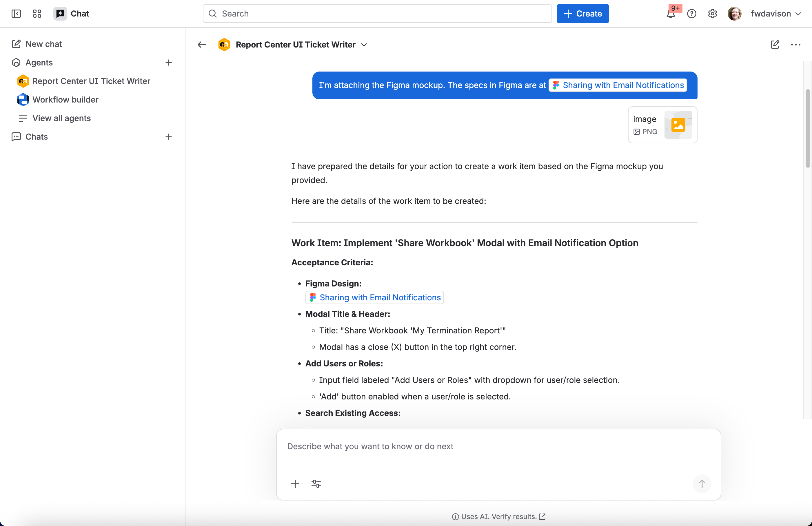The height and width of the screenshot is (526, 812).
Task: Click the plus attachment icon in prompt
Action: (295, 483)
